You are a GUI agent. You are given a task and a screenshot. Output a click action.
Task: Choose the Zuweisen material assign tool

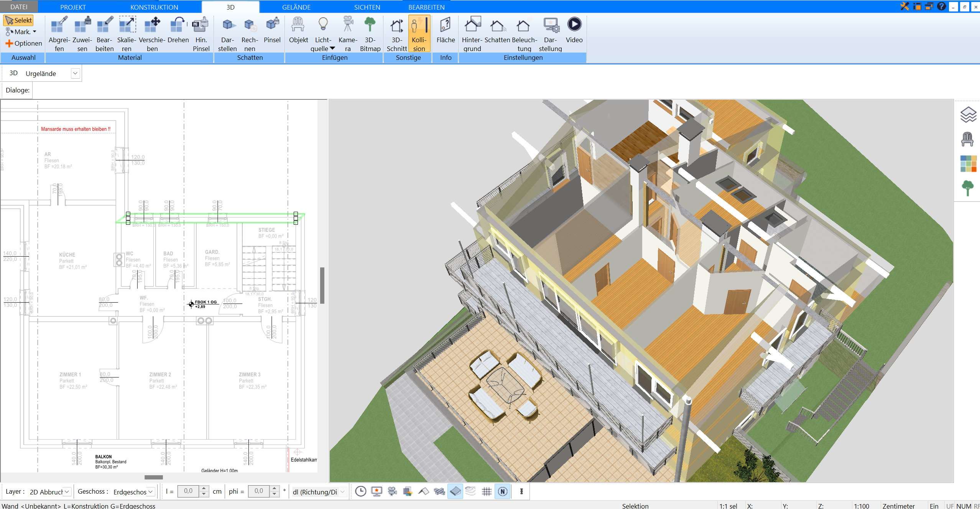click(82, 34)
